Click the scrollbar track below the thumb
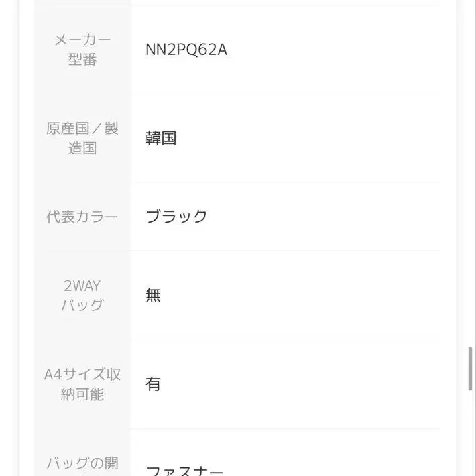The image size is (476, 476). click(x=470, y=433)
